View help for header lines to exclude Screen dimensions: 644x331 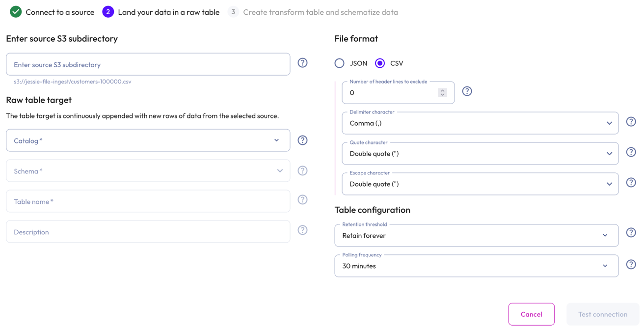pos(467,91)
